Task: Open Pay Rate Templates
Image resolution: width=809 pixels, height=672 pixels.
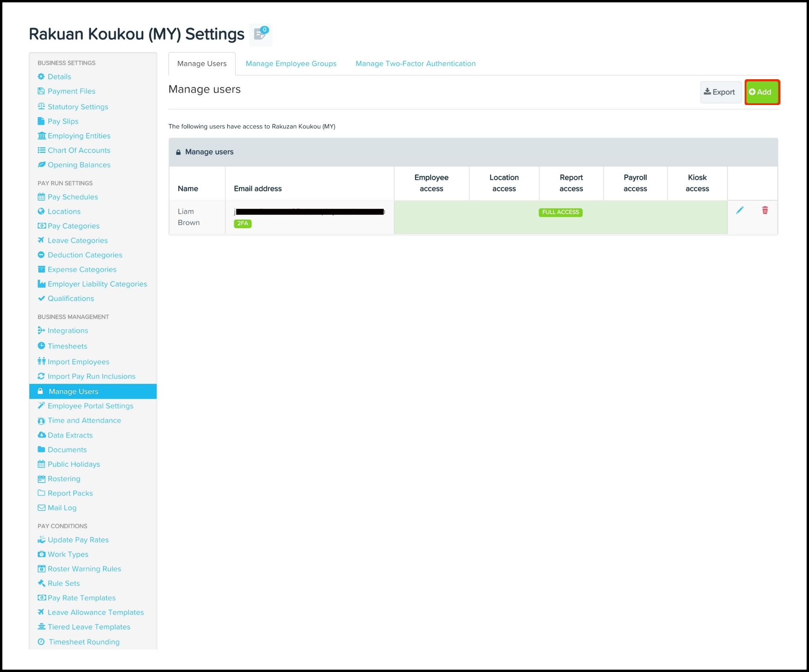Action: 82,598
